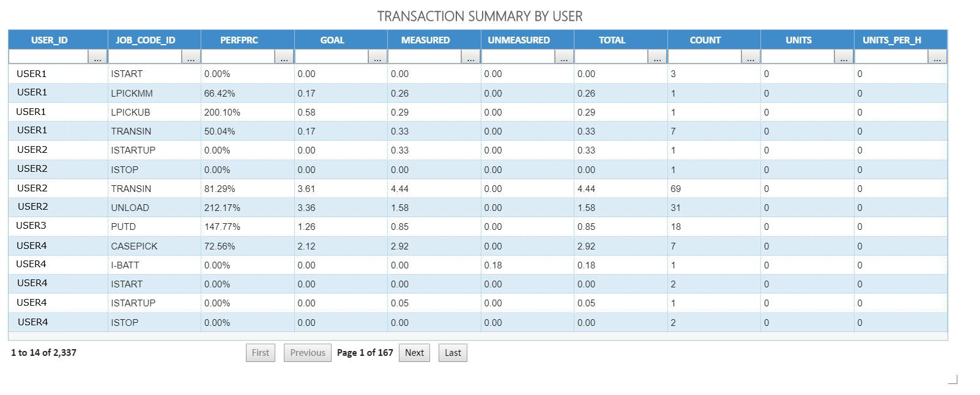The height and width of the screenshot is (395, 980).
Task: Open the COUNT filter ellipsis button
Action: (751, 57)
